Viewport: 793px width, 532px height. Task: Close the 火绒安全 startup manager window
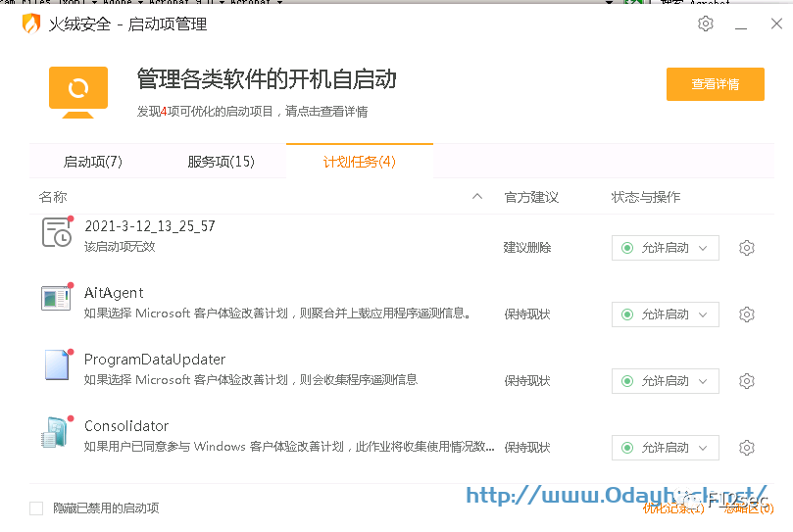tap(776, 24)
